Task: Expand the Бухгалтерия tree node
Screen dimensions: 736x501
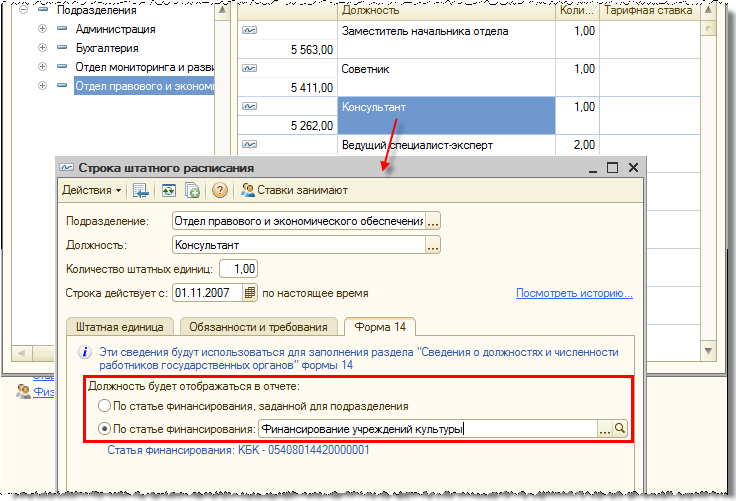Action: click(42, 48)
